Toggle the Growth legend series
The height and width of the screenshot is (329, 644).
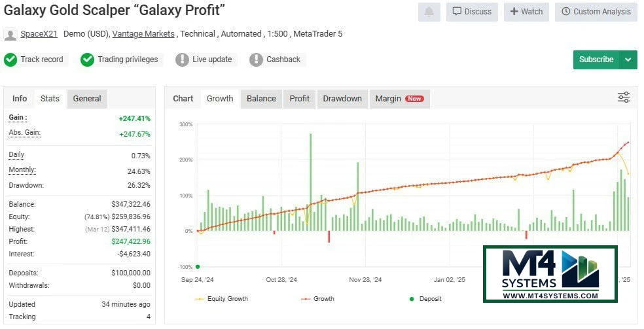[317, 299]
